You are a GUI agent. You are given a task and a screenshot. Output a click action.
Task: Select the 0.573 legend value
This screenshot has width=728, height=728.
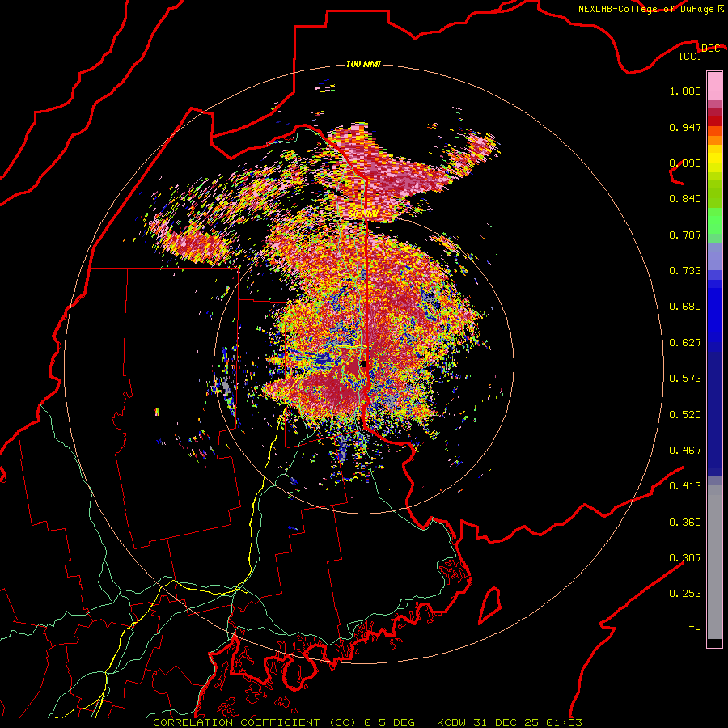pos(685,379)
